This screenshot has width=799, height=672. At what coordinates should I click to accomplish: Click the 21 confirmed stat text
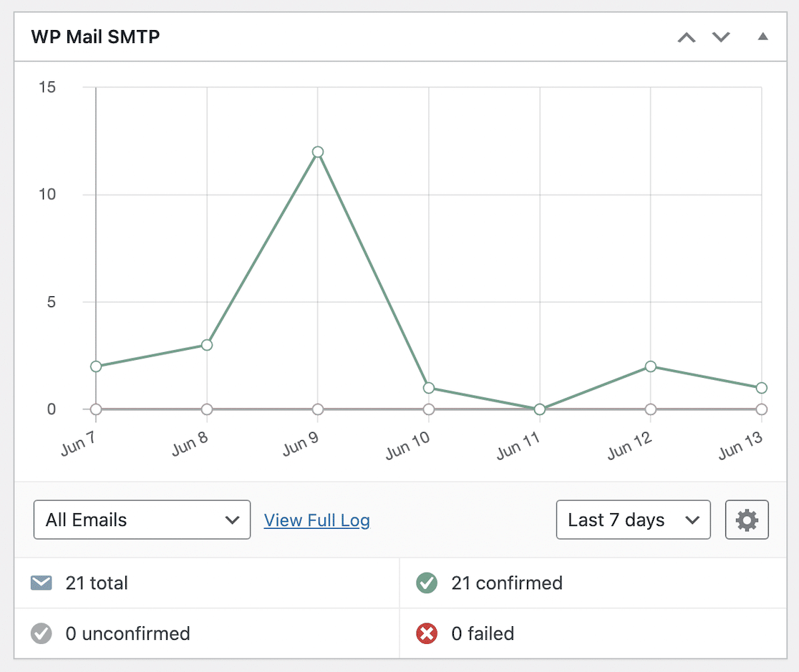coord(506,583)
